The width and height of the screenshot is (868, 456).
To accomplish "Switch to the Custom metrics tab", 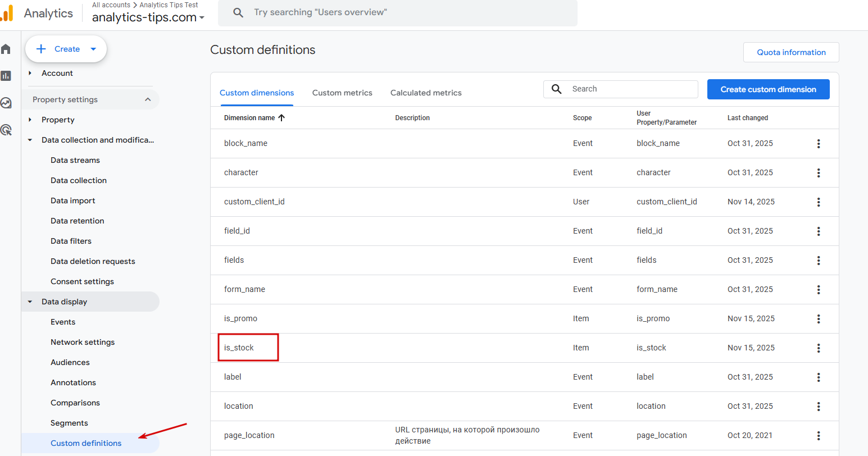I will click(342, 93).
